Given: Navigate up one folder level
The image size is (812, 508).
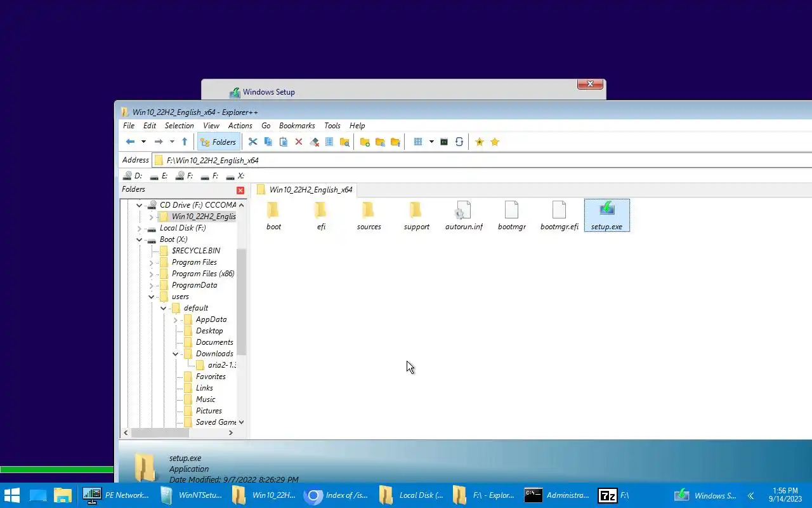Looking at the screenshot, I should click(185, 142).
